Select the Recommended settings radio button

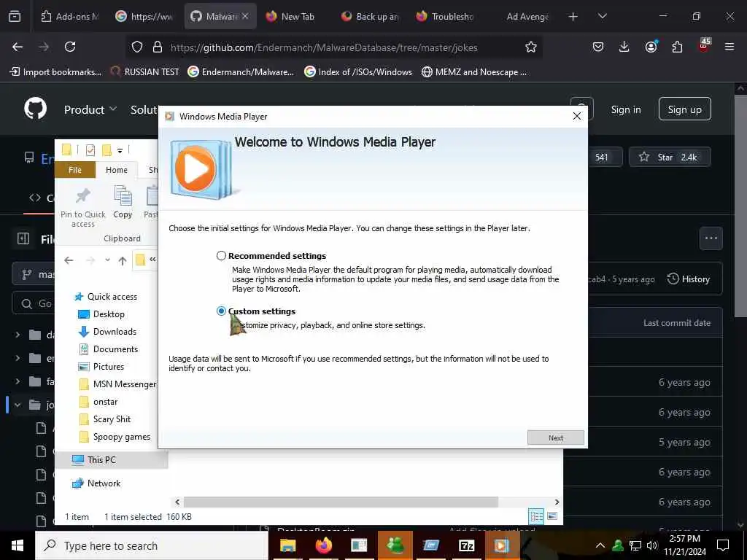(221, 256)
